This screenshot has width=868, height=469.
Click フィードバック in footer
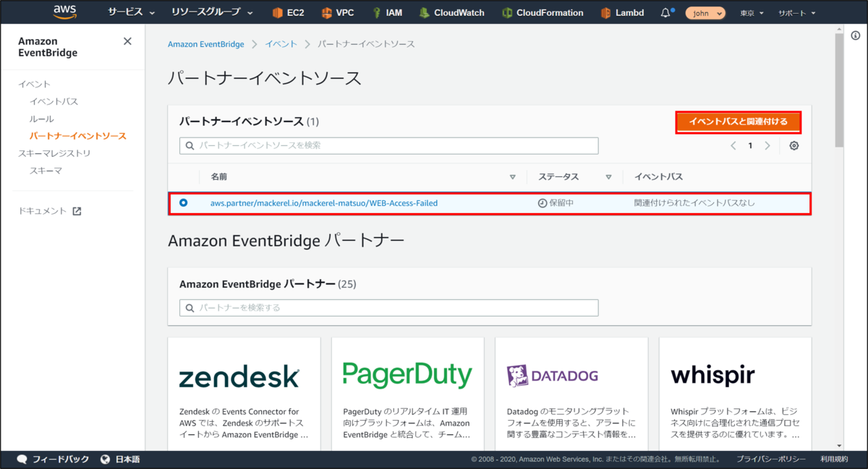coord(53,460)
